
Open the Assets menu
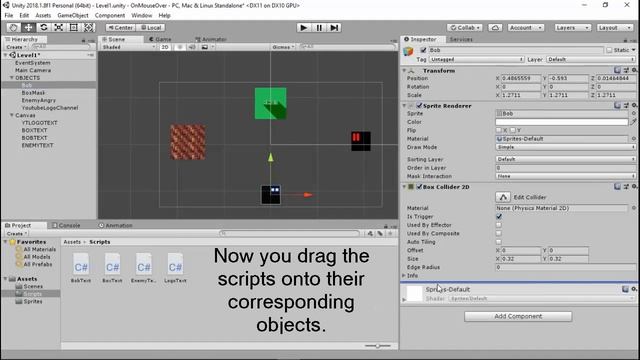click(x=43, y=16)
